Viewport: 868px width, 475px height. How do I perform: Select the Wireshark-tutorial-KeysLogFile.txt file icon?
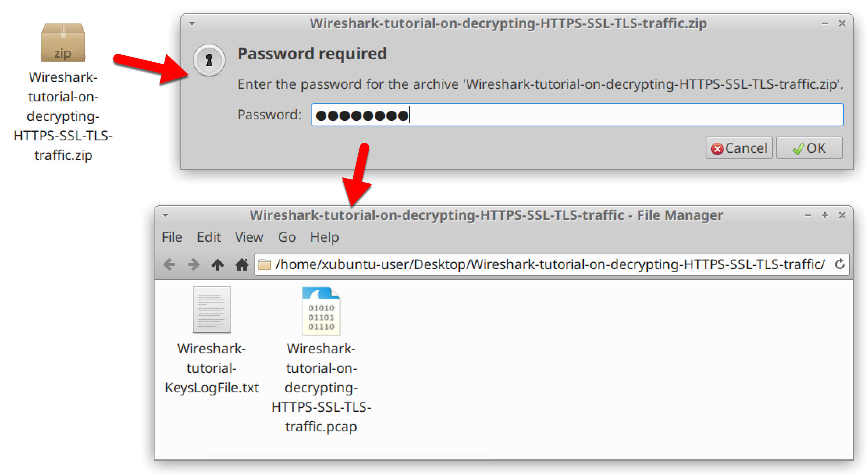pos(211,310)
